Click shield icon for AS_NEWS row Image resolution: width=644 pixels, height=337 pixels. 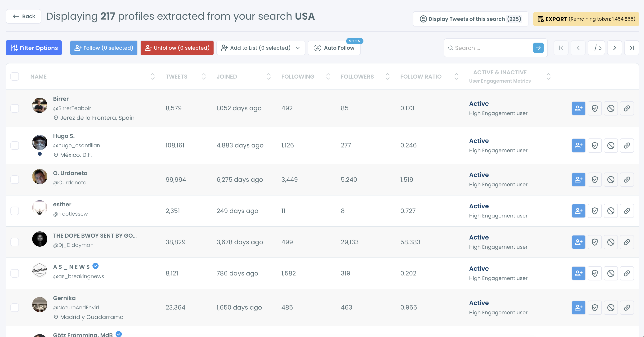[x=595, y=273]
